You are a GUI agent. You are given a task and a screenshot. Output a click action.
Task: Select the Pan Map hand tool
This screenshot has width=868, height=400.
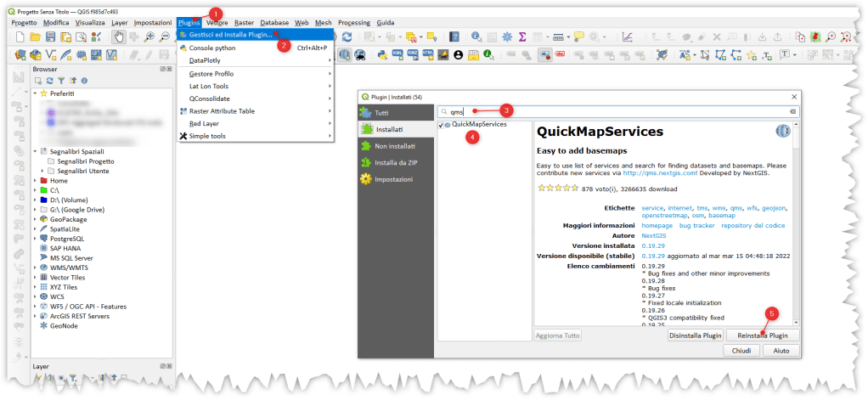[118, 37]
